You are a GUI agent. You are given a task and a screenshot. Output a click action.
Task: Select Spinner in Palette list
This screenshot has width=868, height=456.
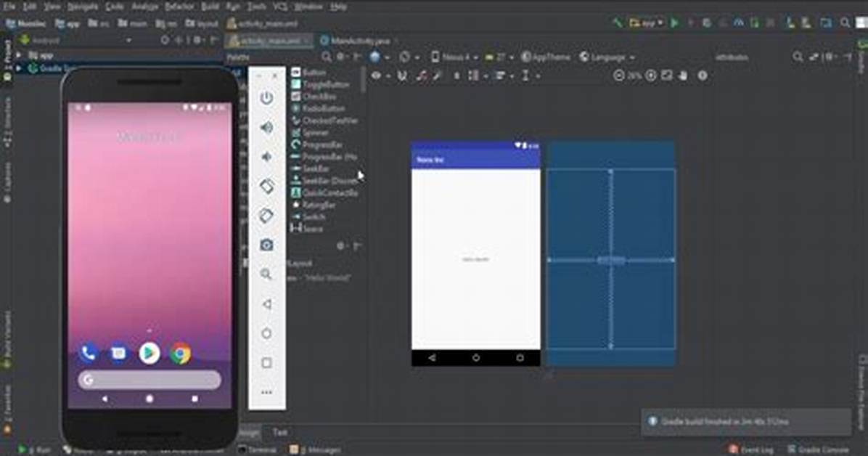(310, 133)
